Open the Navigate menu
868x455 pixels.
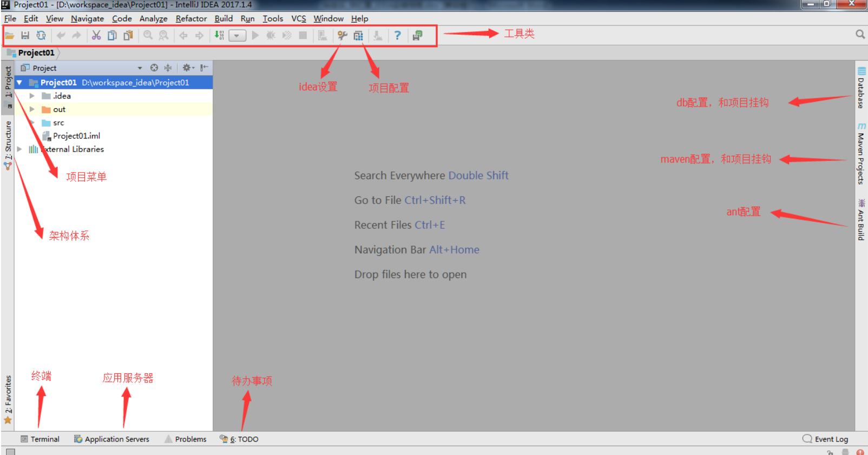click(x=87, y=18)
